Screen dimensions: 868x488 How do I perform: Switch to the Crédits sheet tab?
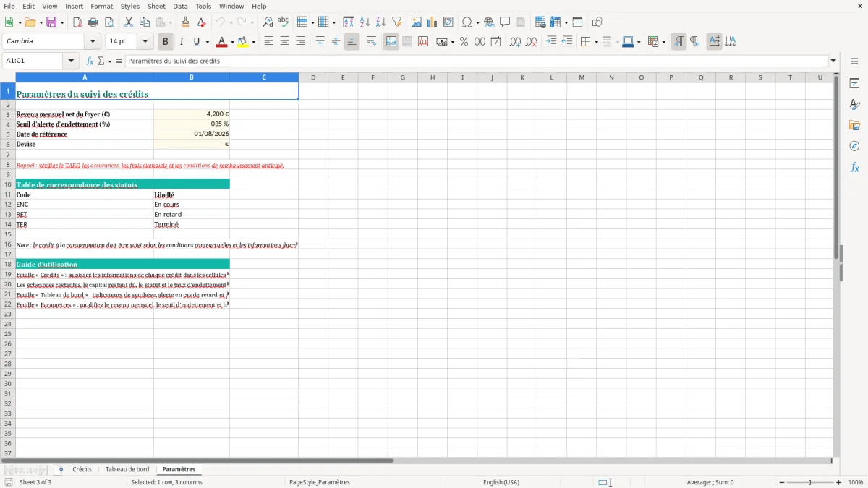tap(82, 469)
